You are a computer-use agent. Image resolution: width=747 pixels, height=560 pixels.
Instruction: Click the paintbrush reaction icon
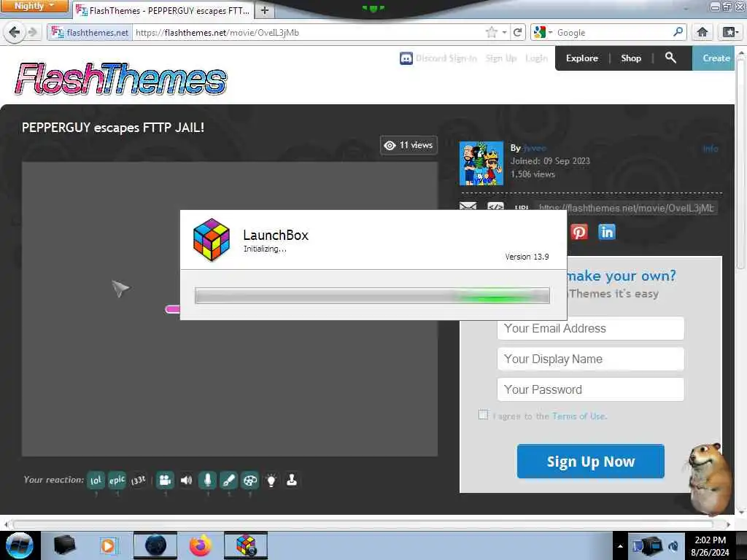click(228, 480)
